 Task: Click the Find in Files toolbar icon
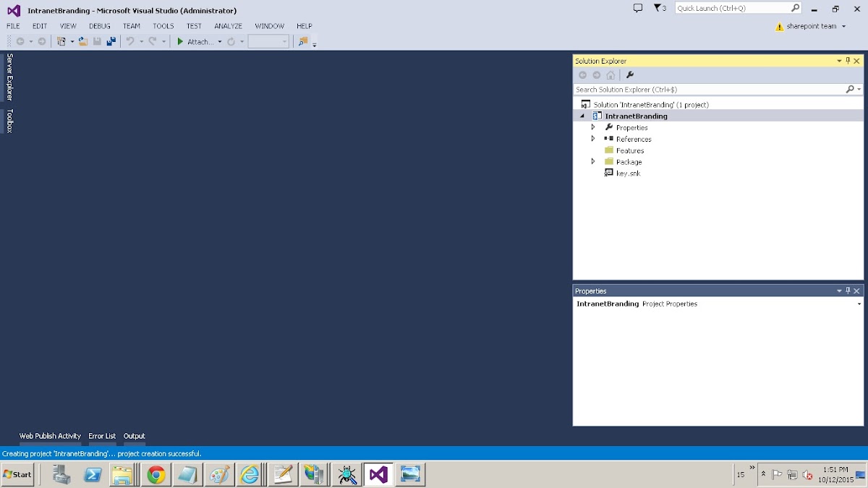pos(303,42)
